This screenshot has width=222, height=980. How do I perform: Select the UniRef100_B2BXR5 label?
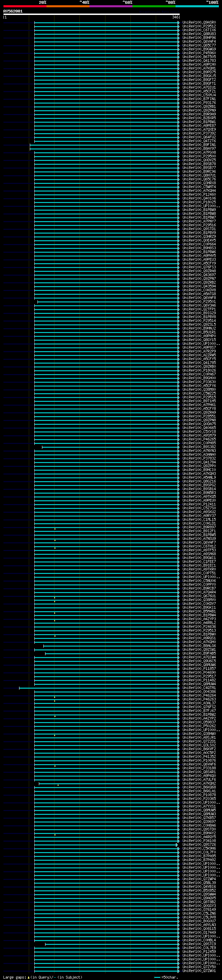[199, 118]
